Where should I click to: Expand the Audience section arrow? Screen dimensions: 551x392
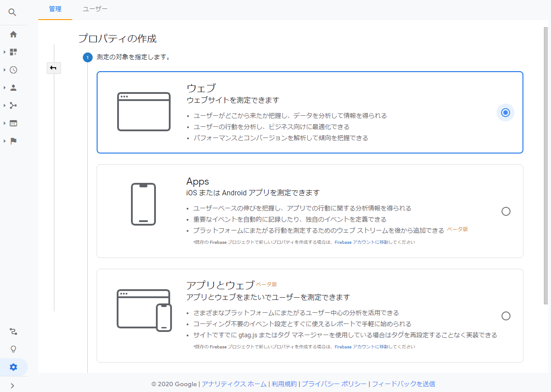tap(4, 88)
